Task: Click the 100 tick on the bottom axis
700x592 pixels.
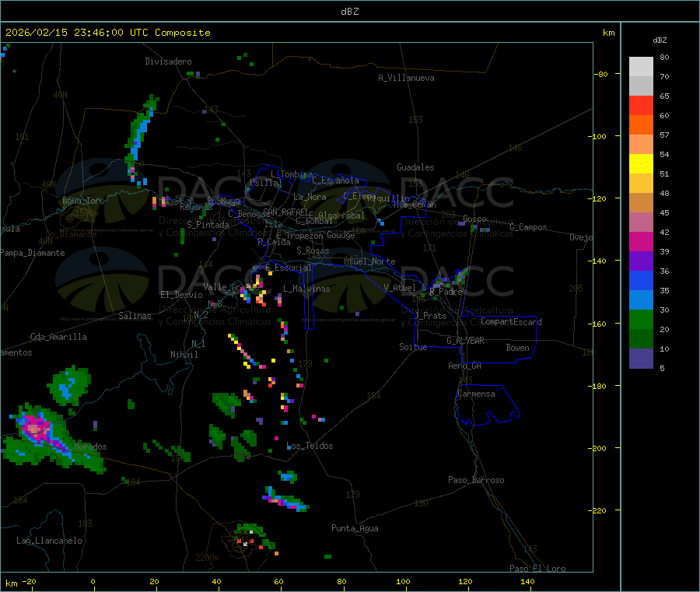Action: [x=403, y=581]
